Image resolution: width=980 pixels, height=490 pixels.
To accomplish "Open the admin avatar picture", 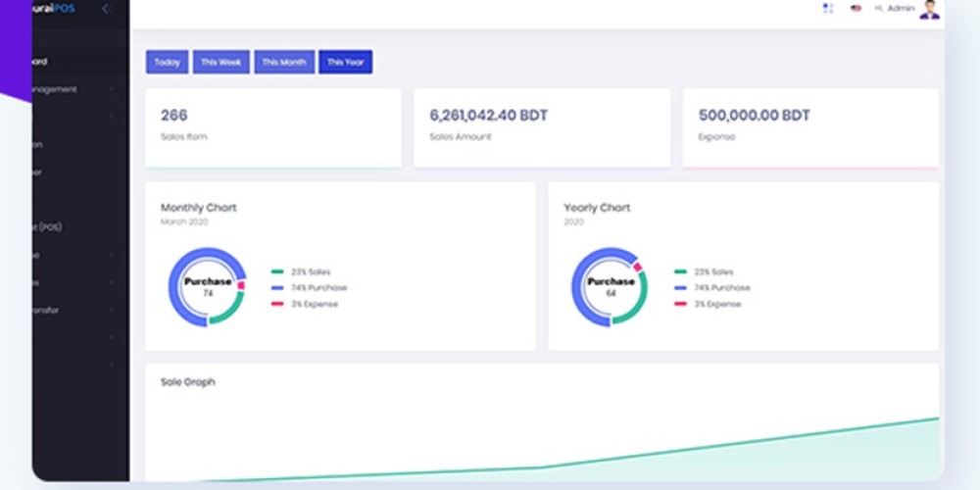I will pos(929,10).
